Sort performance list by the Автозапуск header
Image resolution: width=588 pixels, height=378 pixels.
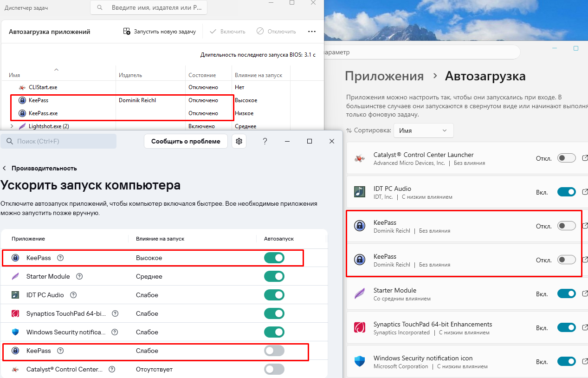(x=279, y=238)
